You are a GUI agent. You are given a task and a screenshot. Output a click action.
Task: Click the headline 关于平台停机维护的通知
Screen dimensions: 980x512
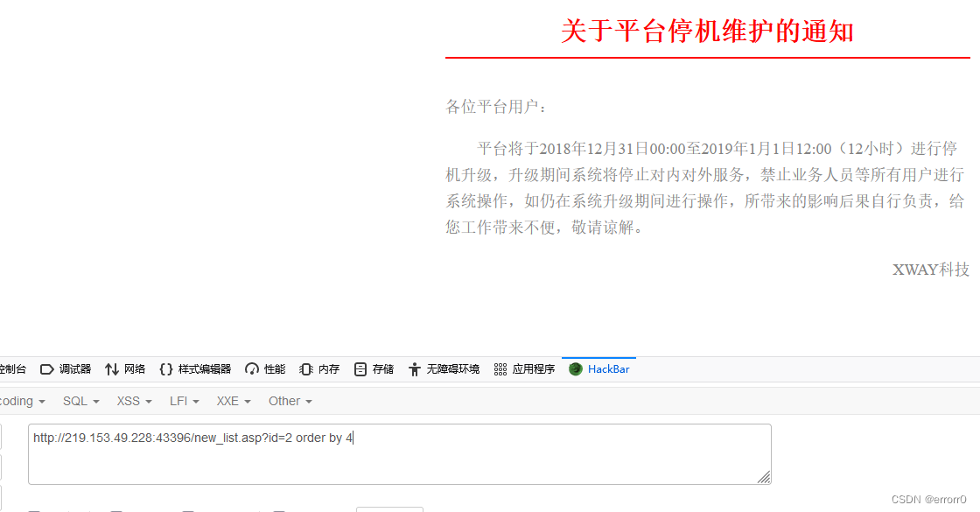(708, 32)
